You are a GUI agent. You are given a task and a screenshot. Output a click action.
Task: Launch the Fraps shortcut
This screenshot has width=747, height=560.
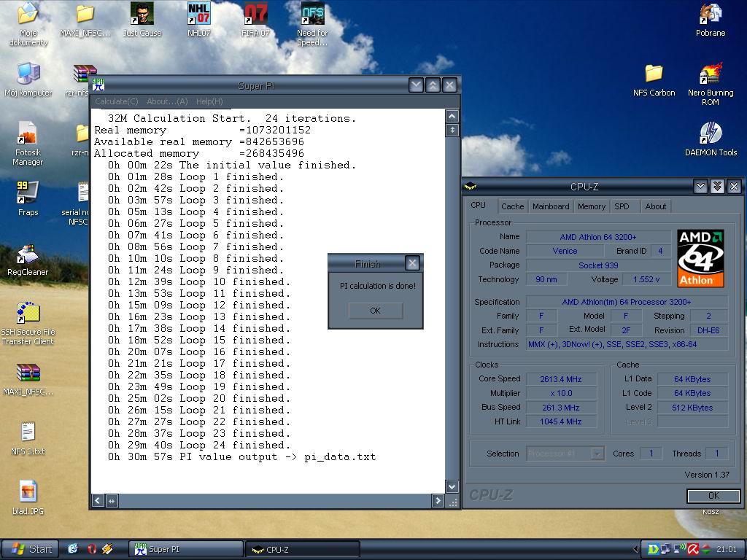pos(28,199)
